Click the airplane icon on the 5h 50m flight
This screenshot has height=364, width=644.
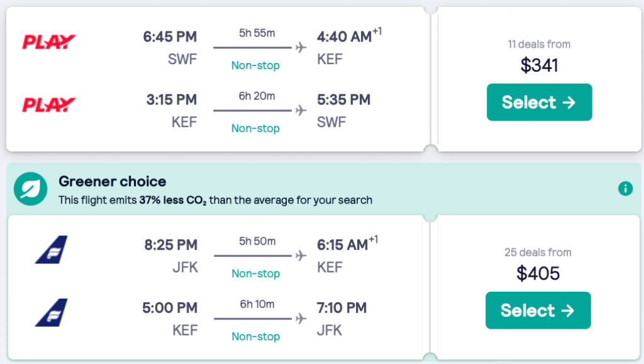pos(301,256)
